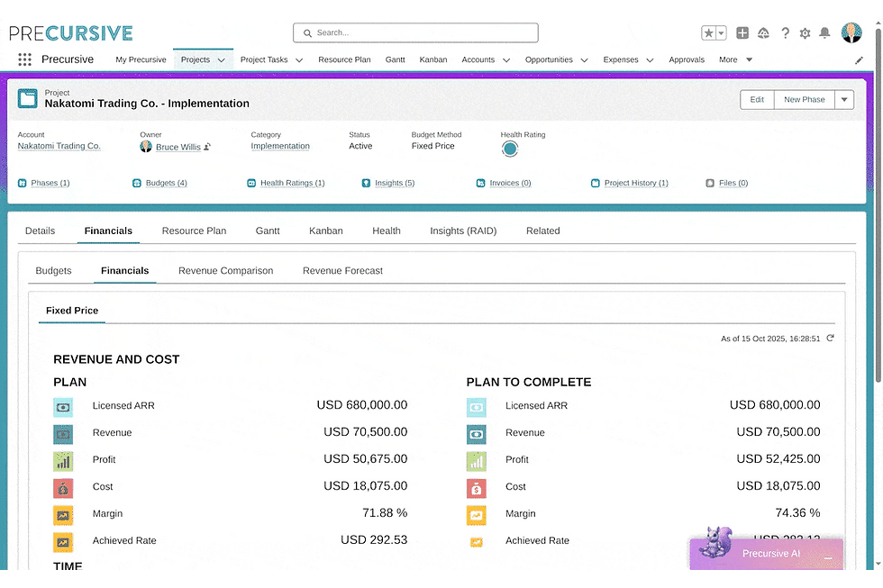Select the Fixed Price tab
The height and width of the screenshot is (588, 883).
[x=72, y=311]
